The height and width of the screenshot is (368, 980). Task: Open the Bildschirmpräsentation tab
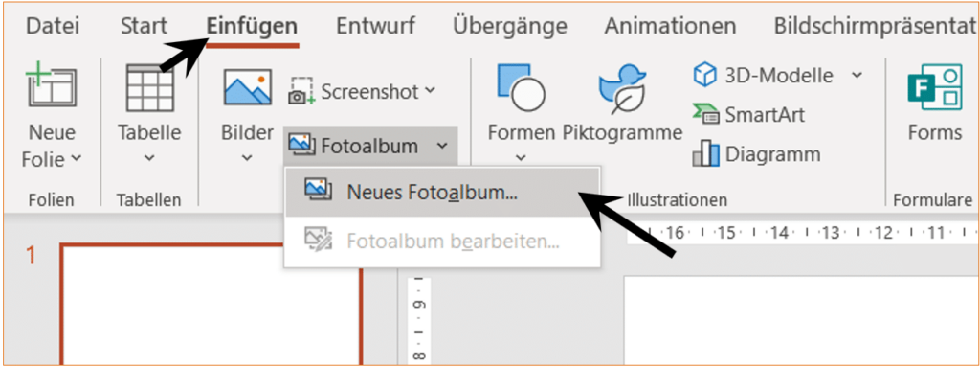click(x=875, y=26)
